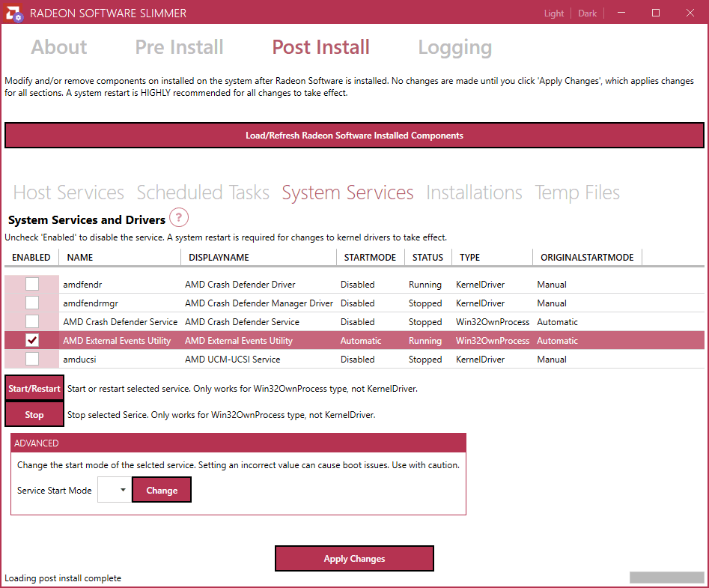Uncheck AMD External Events Utility checkbox
This screenshot has width=709, height=588.
tap(32, 340)
